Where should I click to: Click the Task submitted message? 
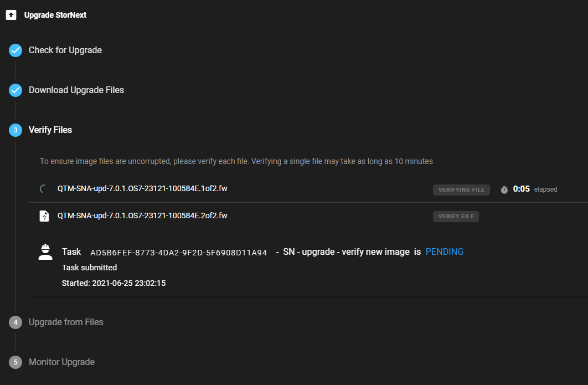[89, 268]
